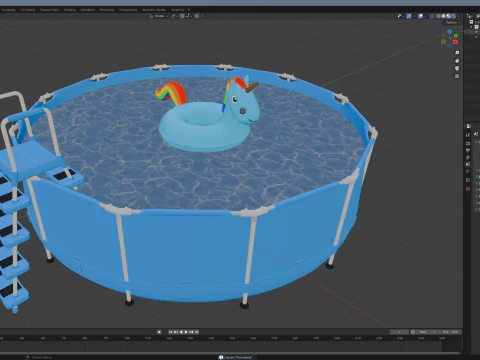
Task: Switch to the Shading workspace tab
Action: 70,10
